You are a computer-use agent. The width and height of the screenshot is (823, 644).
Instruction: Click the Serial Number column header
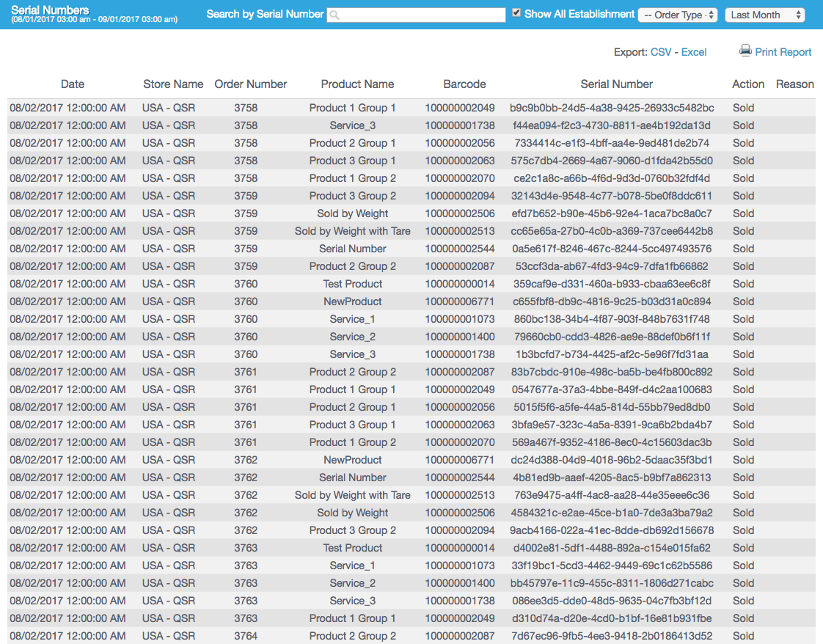click(616, 84)
